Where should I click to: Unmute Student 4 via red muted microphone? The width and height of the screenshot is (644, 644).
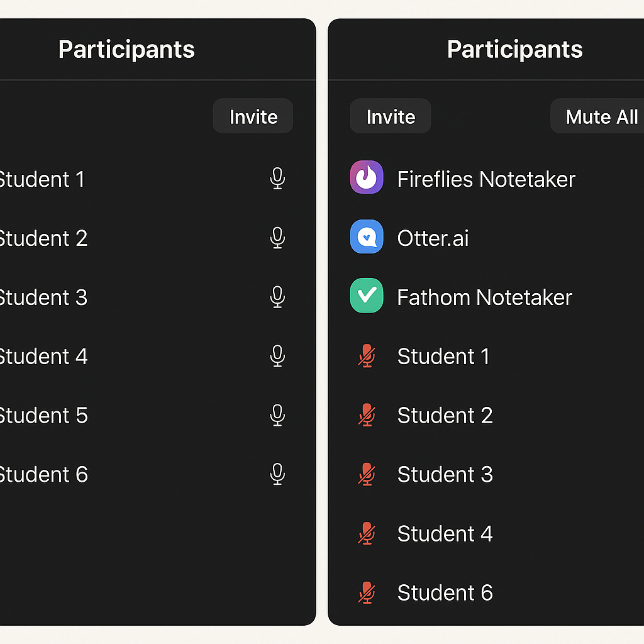click(367, 533)
